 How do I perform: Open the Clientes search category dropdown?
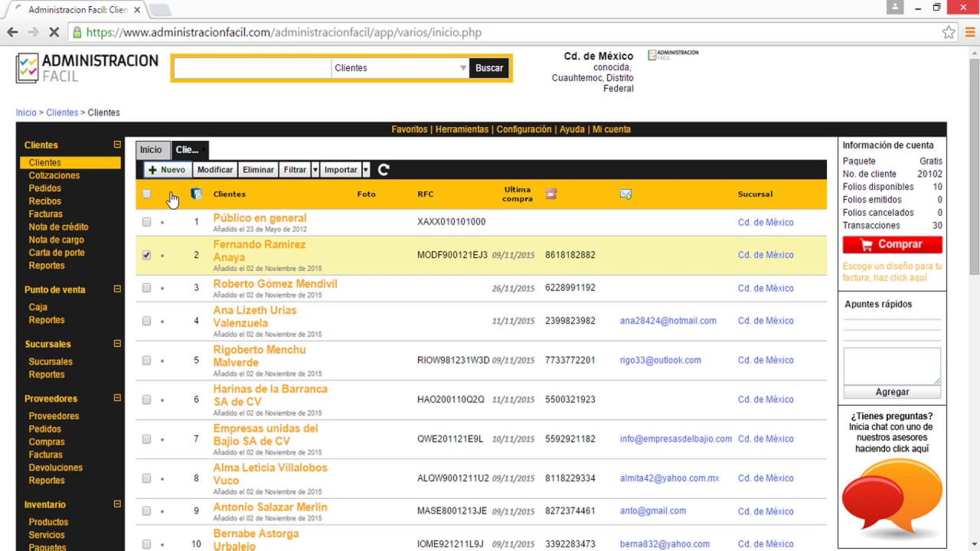(x=400, y=68)
